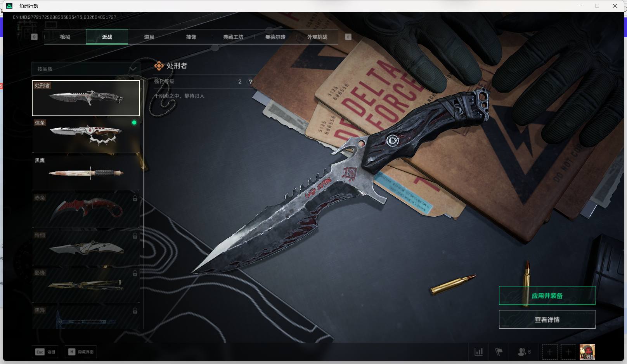Click the 查看详情 button
Image resolution: width=627 pixels, height=364 pixels.
tap(547, 319)
